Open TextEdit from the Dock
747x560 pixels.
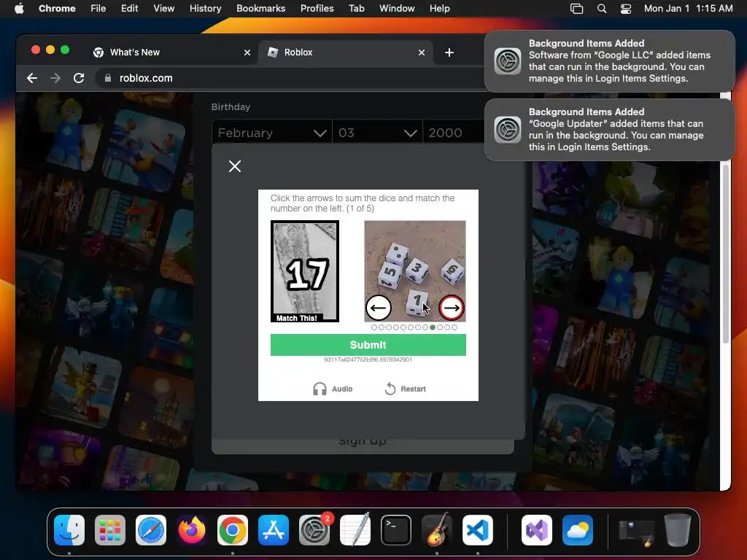tap(355, 530)
